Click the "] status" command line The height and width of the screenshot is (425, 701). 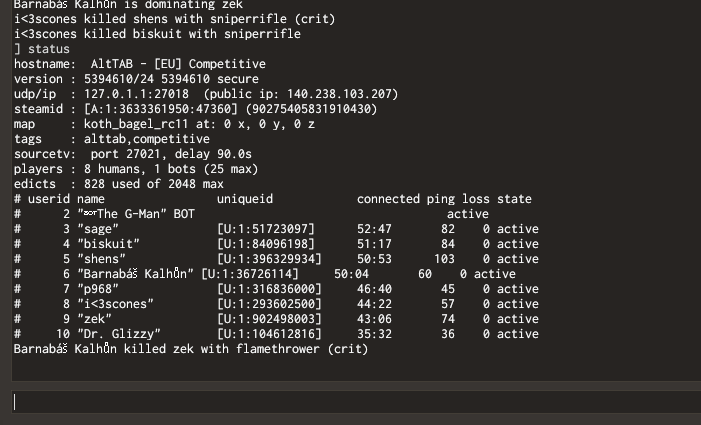(x=42, y=49)
